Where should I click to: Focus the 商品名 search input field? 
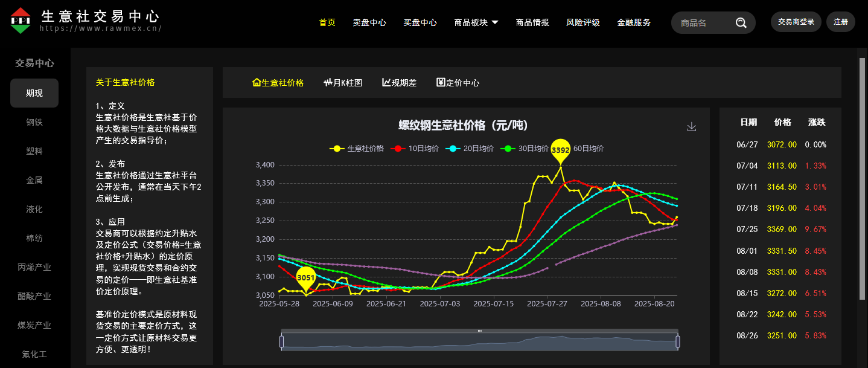[x=704, y=23]
